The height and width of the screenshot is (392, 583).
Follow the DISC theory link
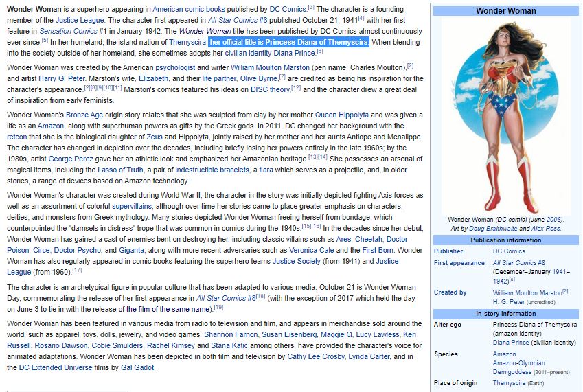pyautogui.click(x=271, y=89)
